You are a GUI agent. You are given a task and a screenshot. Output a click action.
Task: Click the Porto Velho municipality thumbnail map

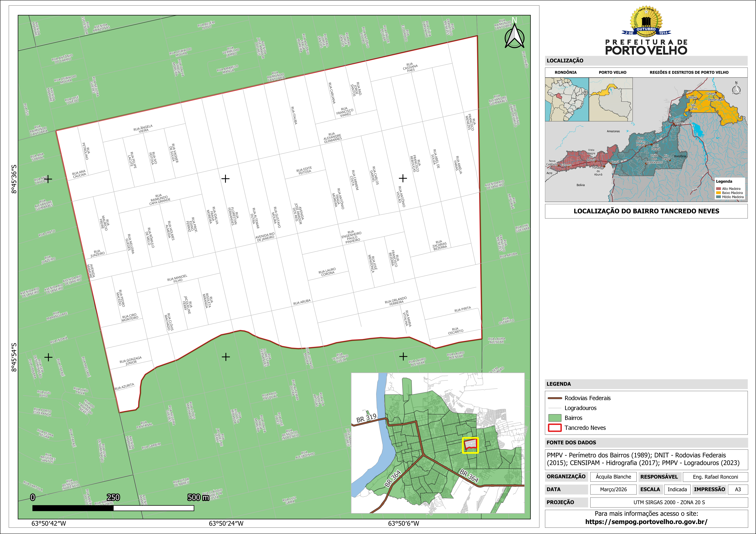(x=610, y=99)
